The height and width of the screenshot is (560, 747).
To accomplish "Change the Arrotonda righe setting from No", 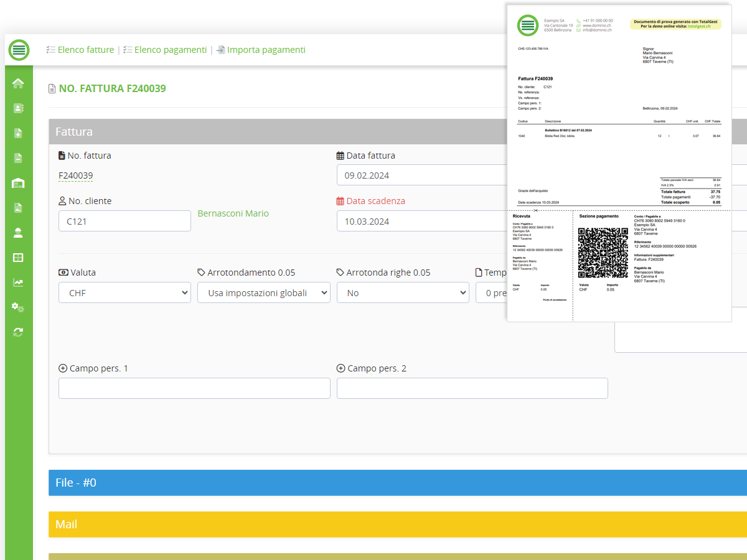I will (x=403, y=292).
